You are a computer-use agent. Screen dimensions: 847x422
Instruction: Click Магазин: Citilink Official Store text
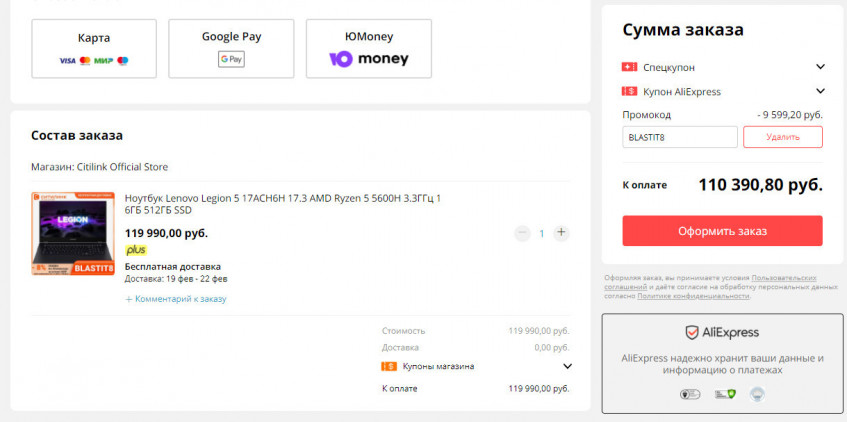point(99,167)
